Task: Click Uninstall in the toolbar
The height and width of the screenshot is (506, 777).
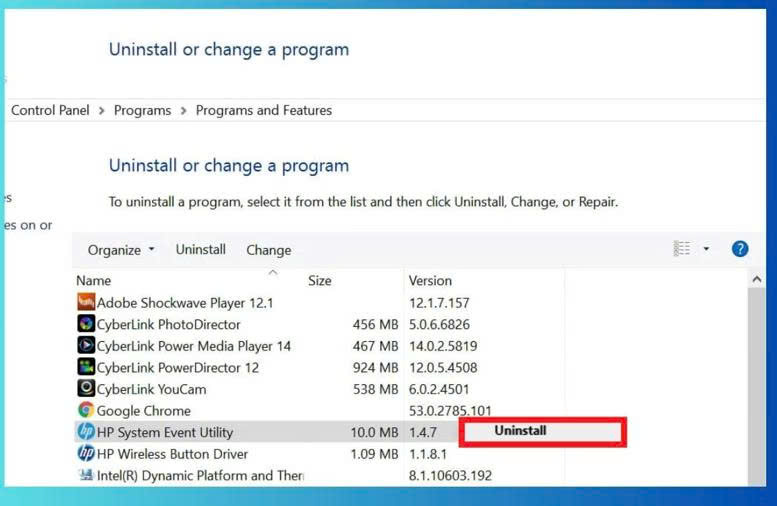Action: (201, 250)
